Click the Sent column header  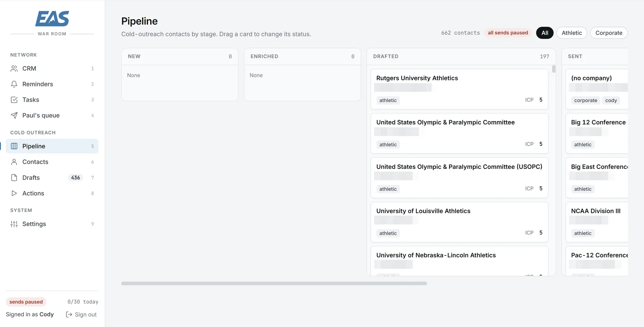[595, 57]
